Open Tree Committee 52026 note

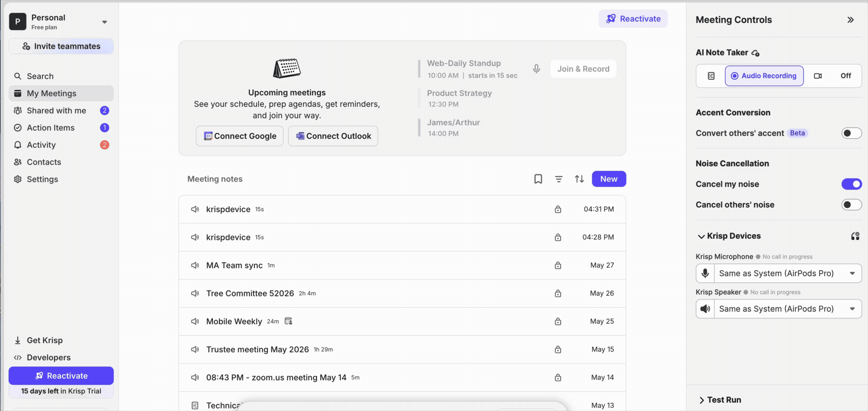(402, 294)
